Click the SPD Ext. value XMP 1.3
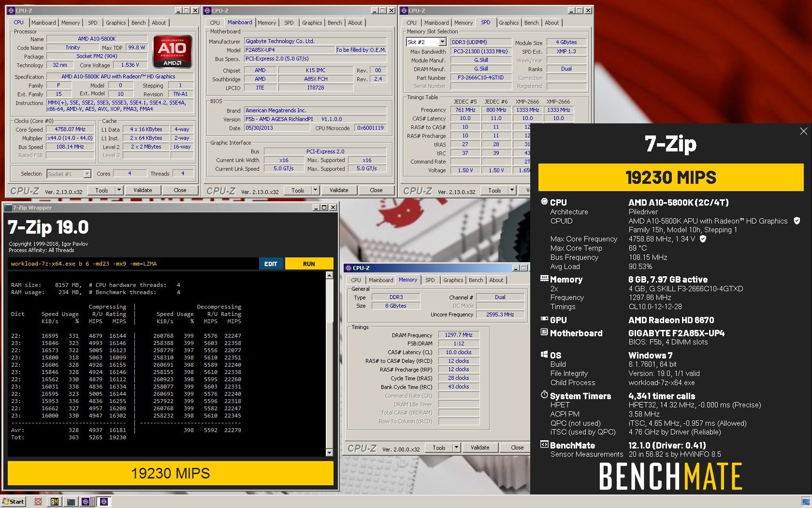The image size is (812, 508). [566, 51]
